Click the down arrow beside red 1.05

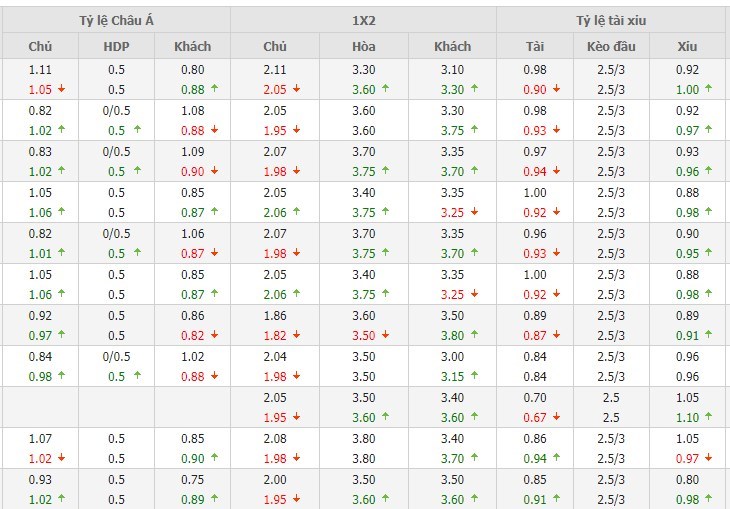(x=62, y=89)
